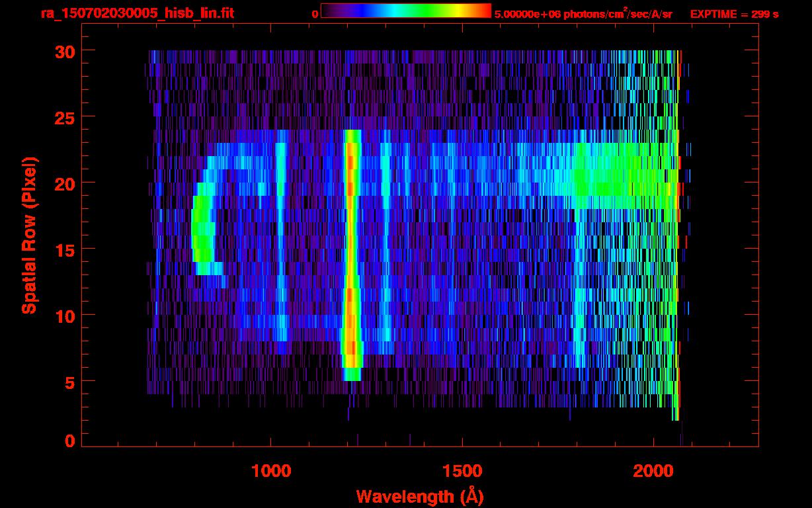Screen dimensions: 812x508
Task: Click the color bar minimum label 0
Action: click(x=315, y=14)
